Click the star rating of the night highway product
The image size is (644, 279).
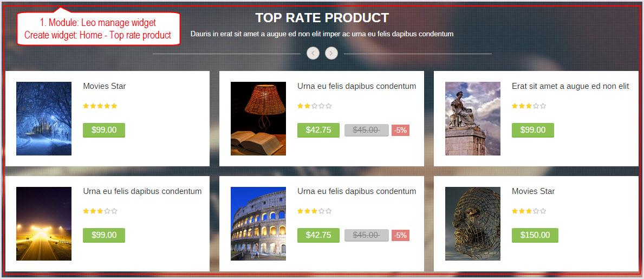click(100, 211)
